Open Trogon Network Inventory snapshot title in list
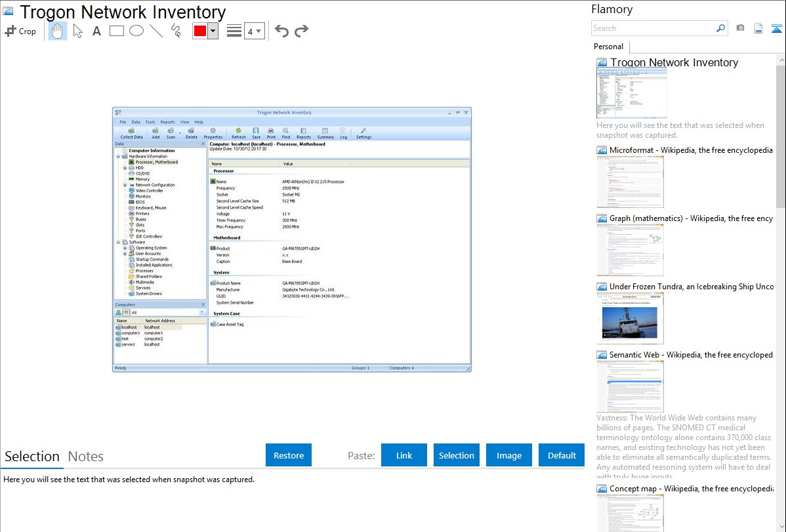786x532 pixels. click(674, 62)
